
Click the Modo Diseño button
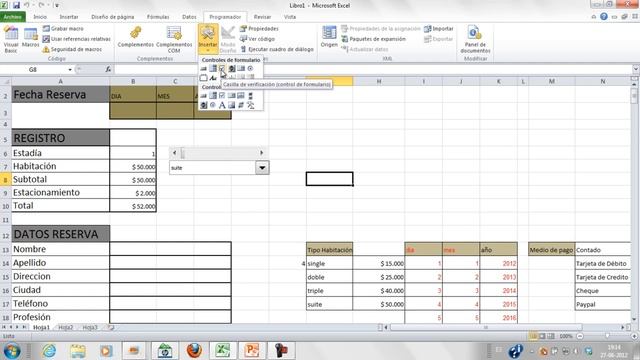[228, 39]
